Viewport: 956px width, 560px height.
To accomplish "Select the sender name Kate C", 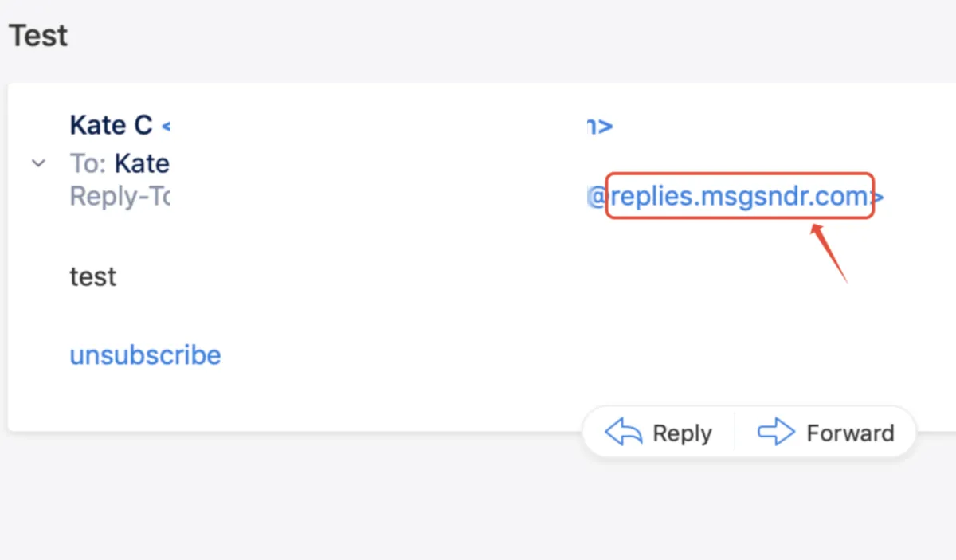I will click(x=111, y=125).
